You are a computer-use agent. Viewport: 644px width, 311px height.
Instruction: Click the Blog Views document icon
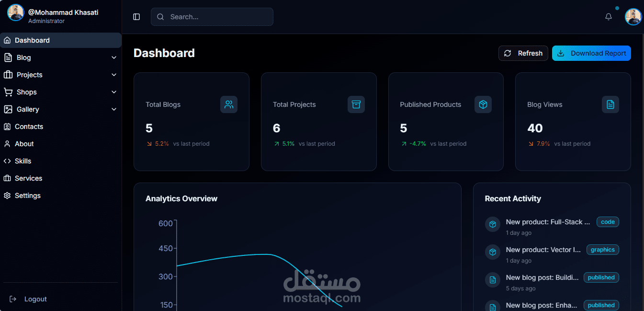tap(610, 104)
